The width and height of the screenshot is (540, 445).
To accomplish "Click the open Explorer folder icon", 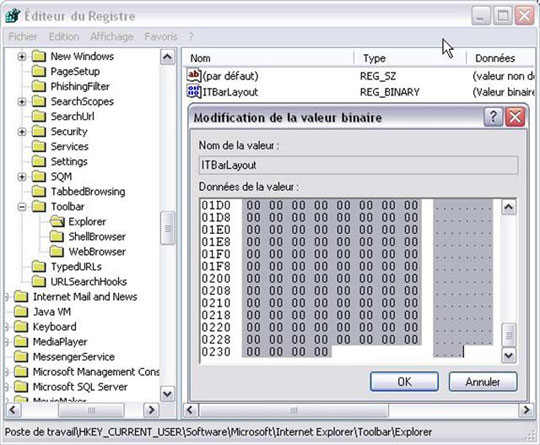I will tap(57, 221).
